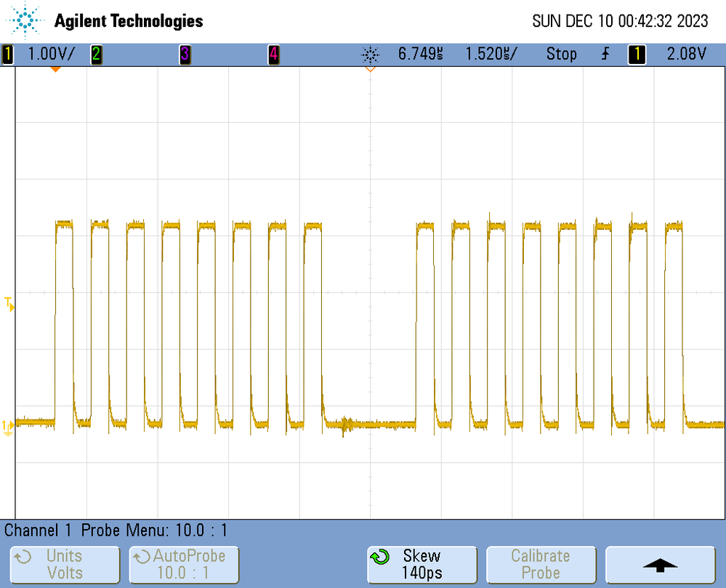Click the AutoProbe 10.0 : 1 softkey
Image resolution: width=726 pixels, height=588 pixels.
(x=184, y=565)
